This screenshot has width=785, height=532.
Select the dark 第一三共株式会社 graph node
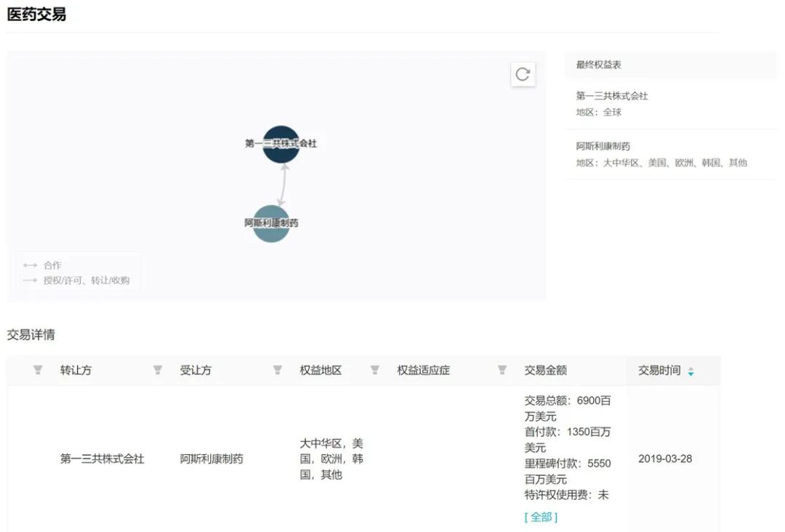281,144
